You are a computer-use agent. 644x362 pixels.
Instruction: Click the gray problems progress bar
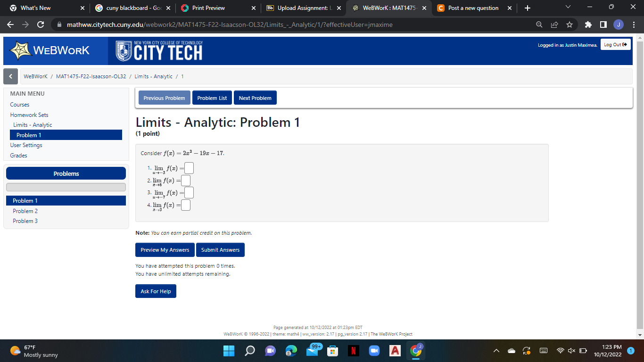(x=66, y=187)
